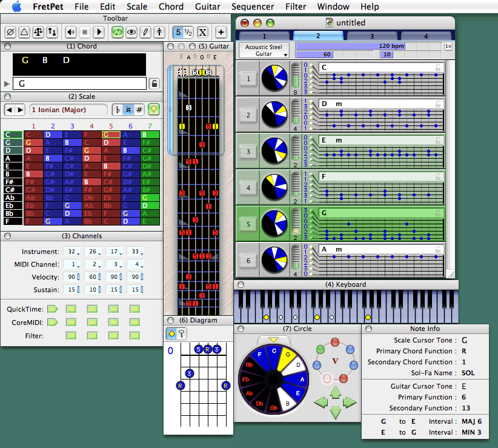This screenshot has height=448, width=498.
Task: Select the 5 option in toolbar segment
Action: (178, 32)
